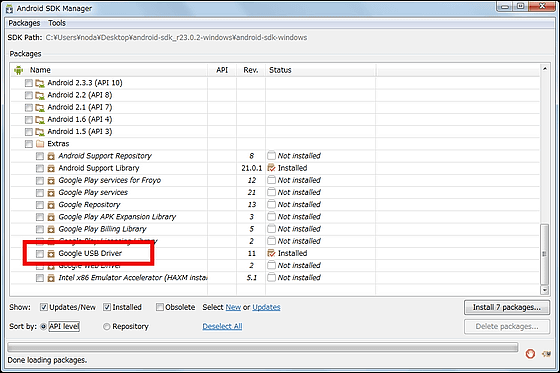Open the SDK Manager log icon
Viewport: 560px width, 373px height.
click(546, 354)
